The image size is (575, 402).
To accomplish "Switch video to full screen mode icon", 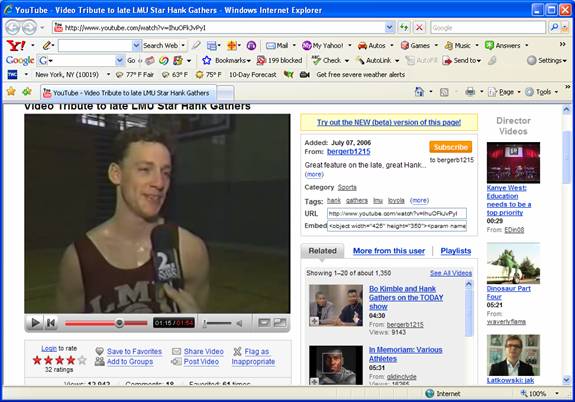I will [280, 322].
